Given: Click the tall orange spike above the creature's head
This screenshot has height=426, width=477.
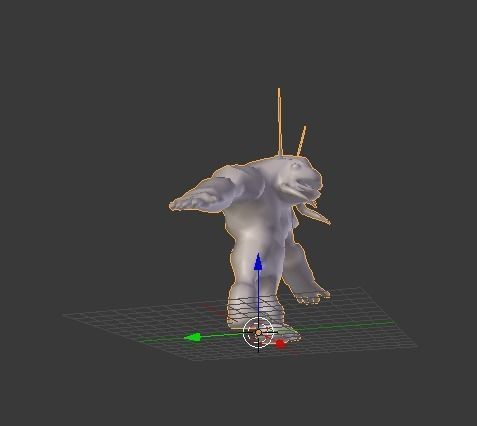Looking at the screenshot, I should 280,122.
